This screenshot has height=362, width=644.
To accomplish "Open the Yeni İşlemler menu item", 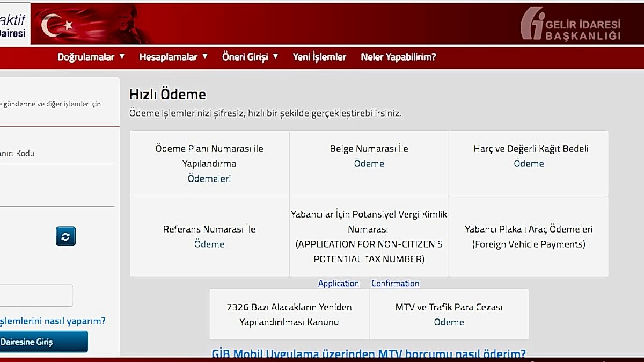I will click(319, 57).
